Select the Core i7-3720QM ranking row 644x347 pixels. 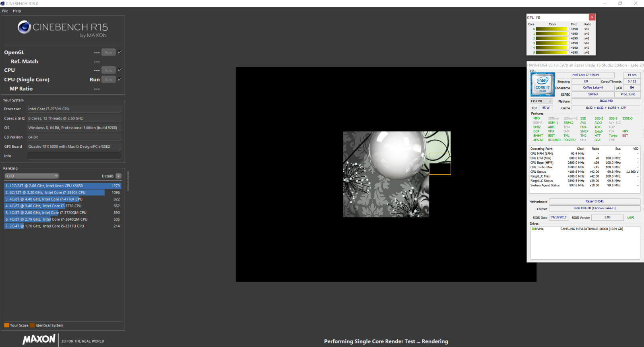point(63,213)
